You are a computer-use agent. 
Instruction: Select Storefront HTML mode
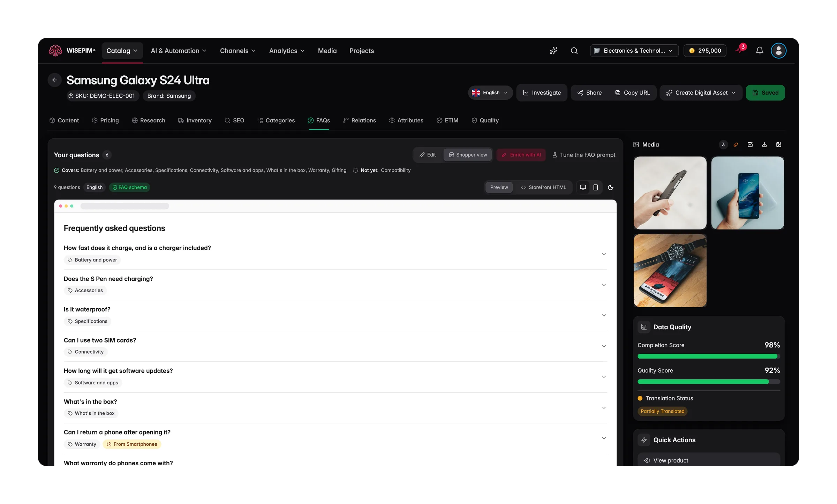543,188
